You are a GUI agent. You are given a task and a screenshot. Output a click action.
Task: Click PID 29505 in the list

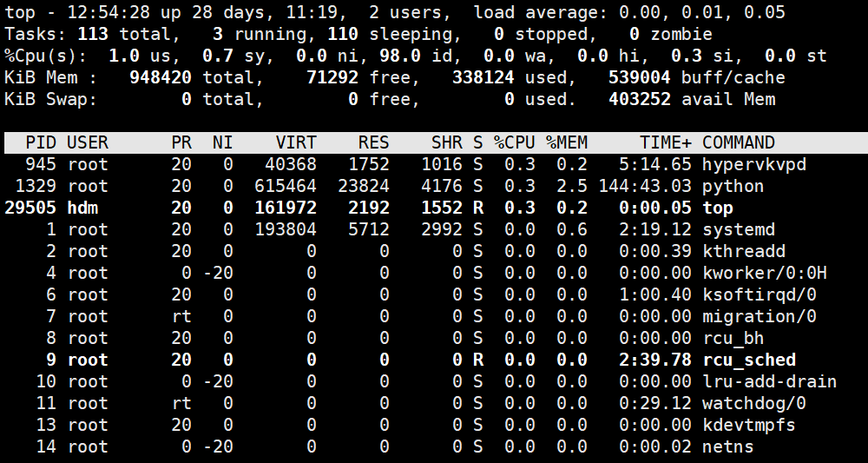point(30,208)
